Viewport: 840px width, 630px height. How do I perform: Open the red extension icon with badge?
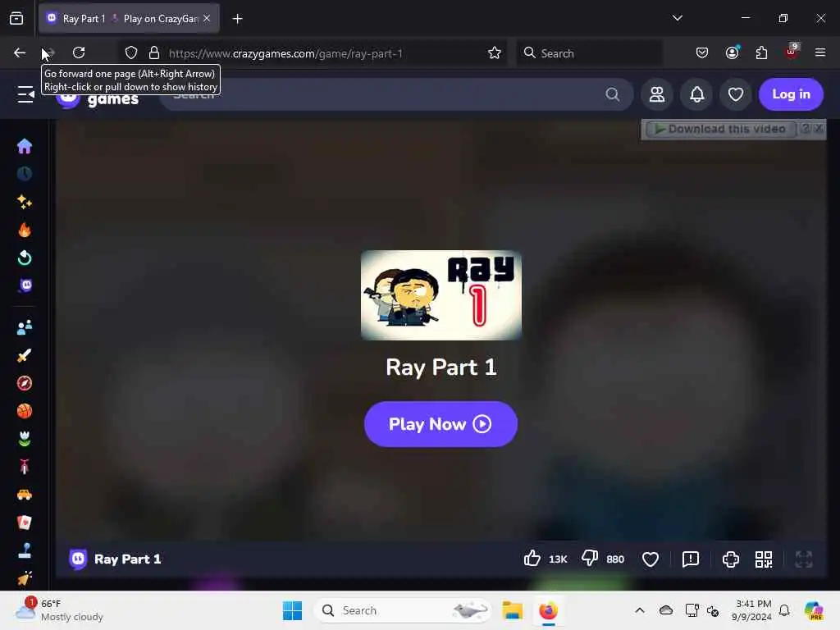point(791,52)
